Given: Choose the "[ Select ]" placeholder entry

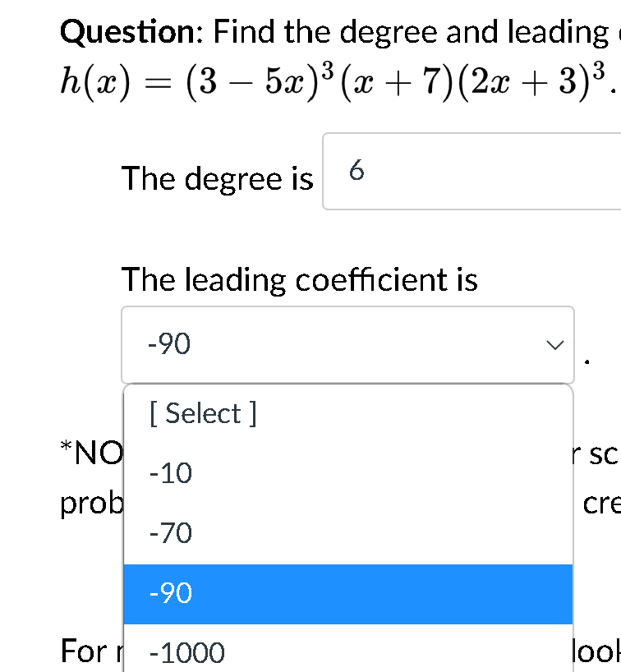Looking at the screenshot, I should [202, 413].
